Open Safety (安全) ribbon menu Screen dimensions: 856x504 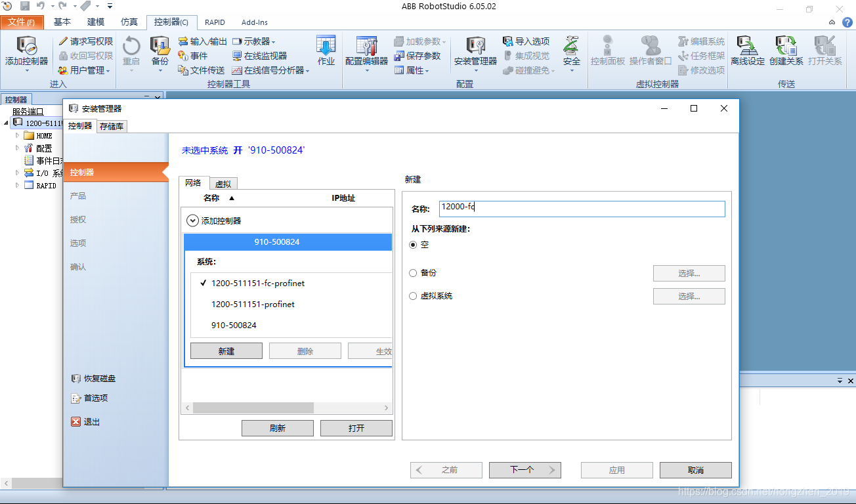pos(572,52)
